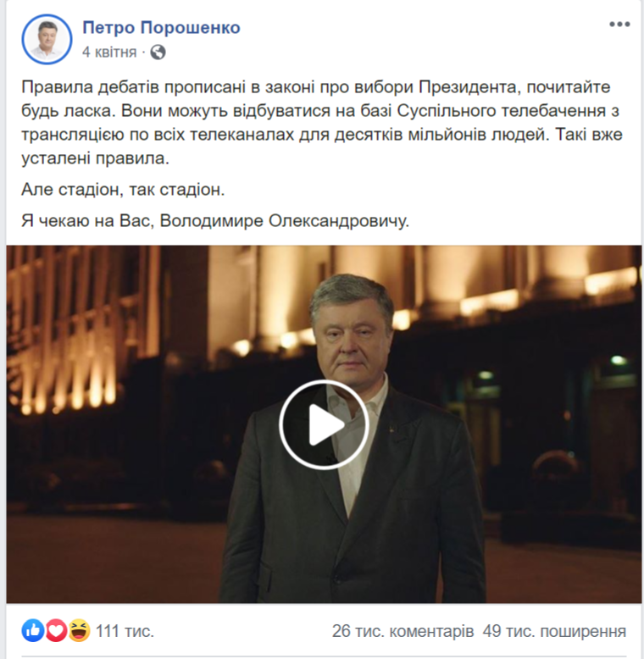Click the opening words 'Правила дебатів'
The height and width of the screenshot is (659, 644).
90,87
